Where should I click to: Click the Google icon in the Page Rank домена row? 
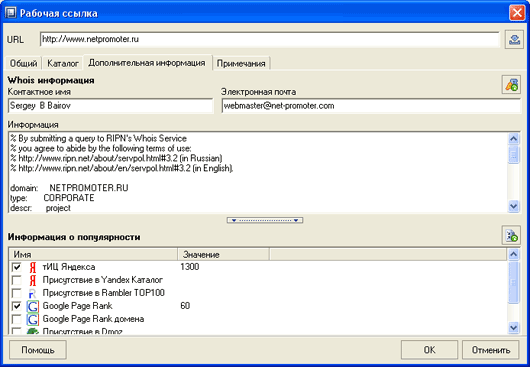pyautogui.click(x=32, y=319)
